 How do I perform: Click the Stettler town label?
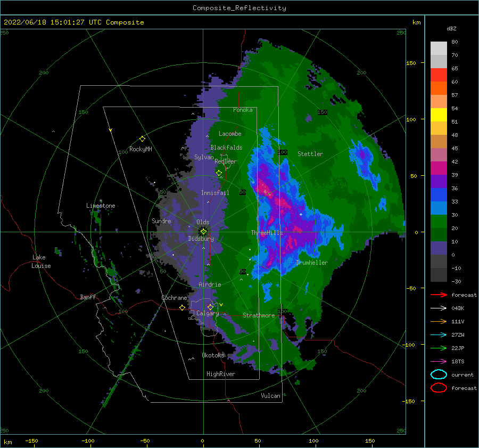pos(310,154)
